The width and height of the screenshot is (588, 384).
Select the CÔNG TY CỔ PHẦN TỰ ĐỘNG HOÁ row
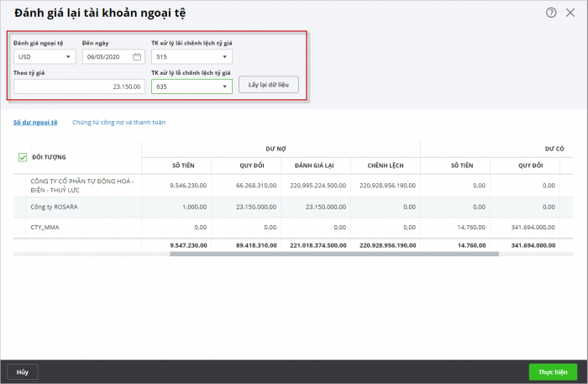point(82,185)
